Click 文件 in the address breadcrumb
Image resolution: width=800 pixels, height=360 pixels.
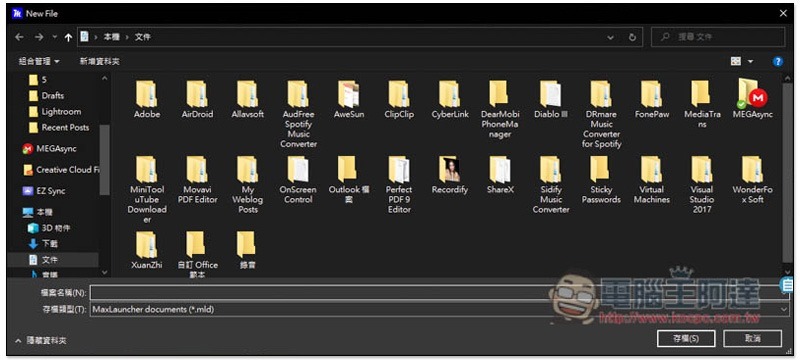(142, 37)
